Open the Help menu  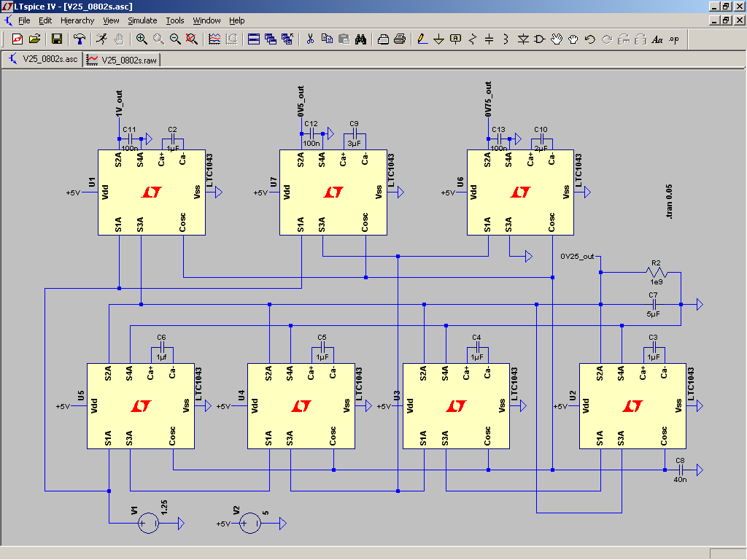[x=237, y=20]
